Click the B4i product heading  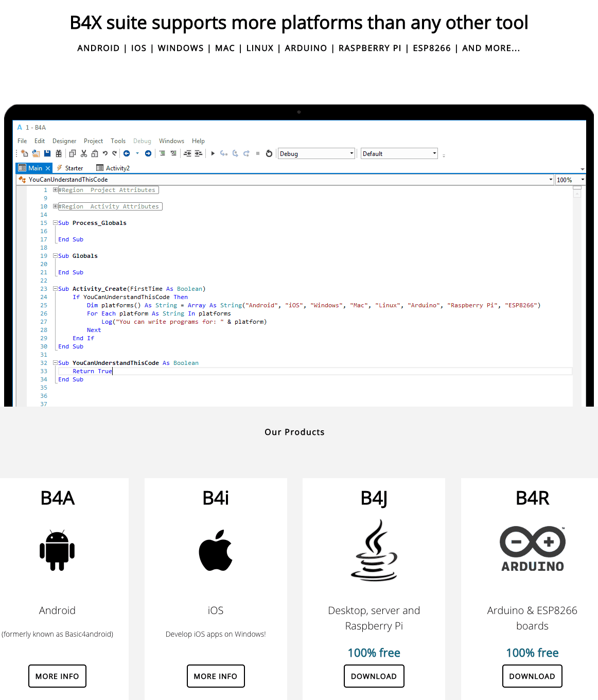(216, 498)
